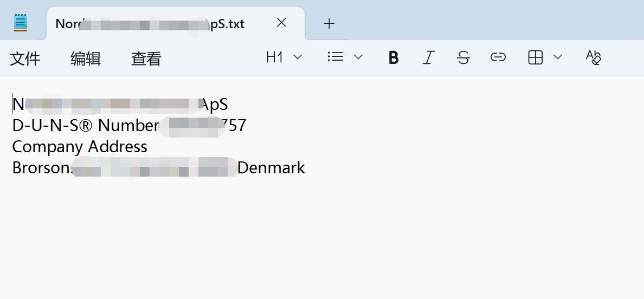Open the H1 heading dropdown
The height and width of the screenshot is (299, 644).
pyautogui.click(x=284, y=57)
